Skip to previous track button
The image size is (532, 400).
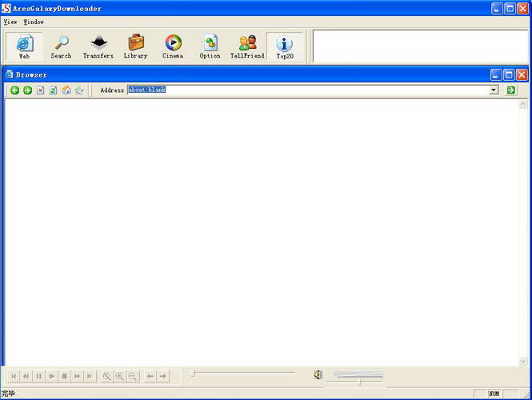(14, 376)
